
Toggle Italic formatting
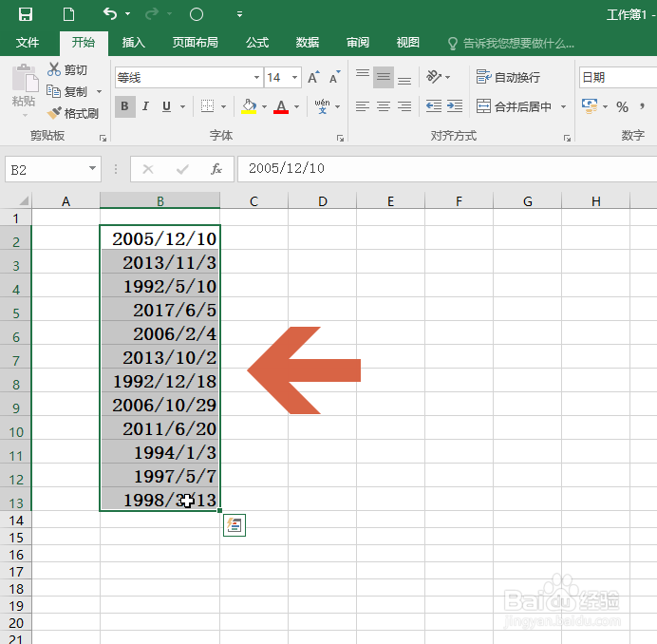pos(145,106)
